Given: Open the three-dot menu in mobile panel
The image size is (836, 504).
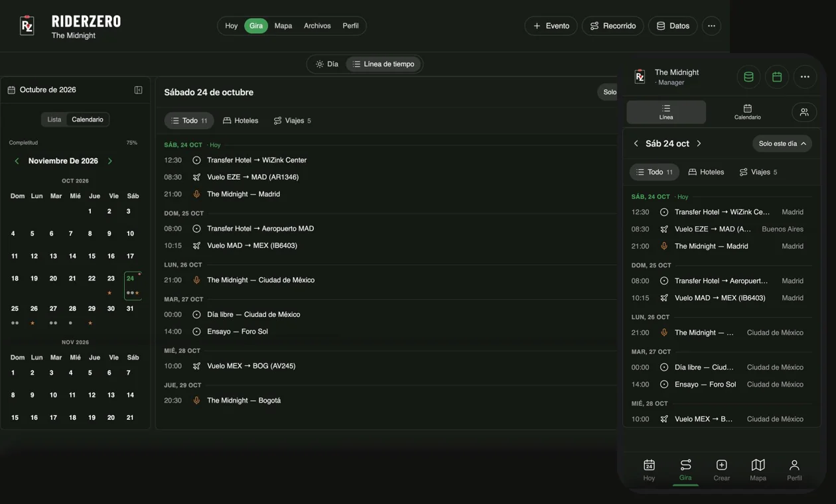Looking at the screenshot, I should (805, 77).
